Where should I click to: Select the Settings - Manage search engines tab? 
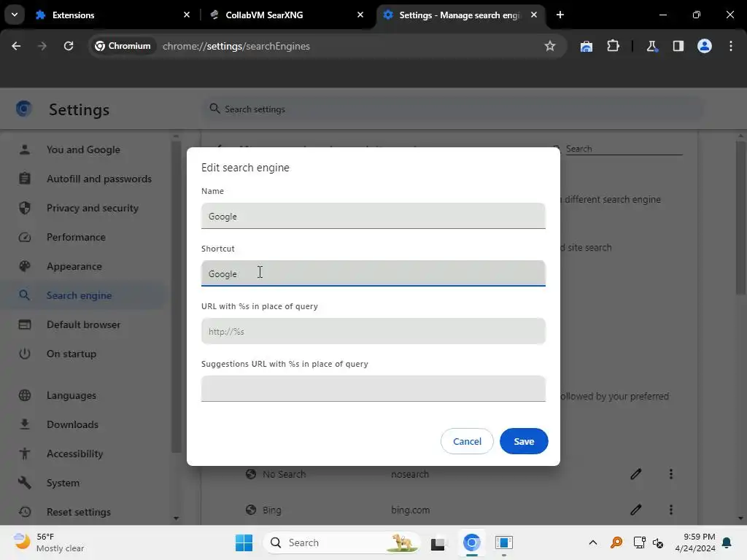[460, 15]
